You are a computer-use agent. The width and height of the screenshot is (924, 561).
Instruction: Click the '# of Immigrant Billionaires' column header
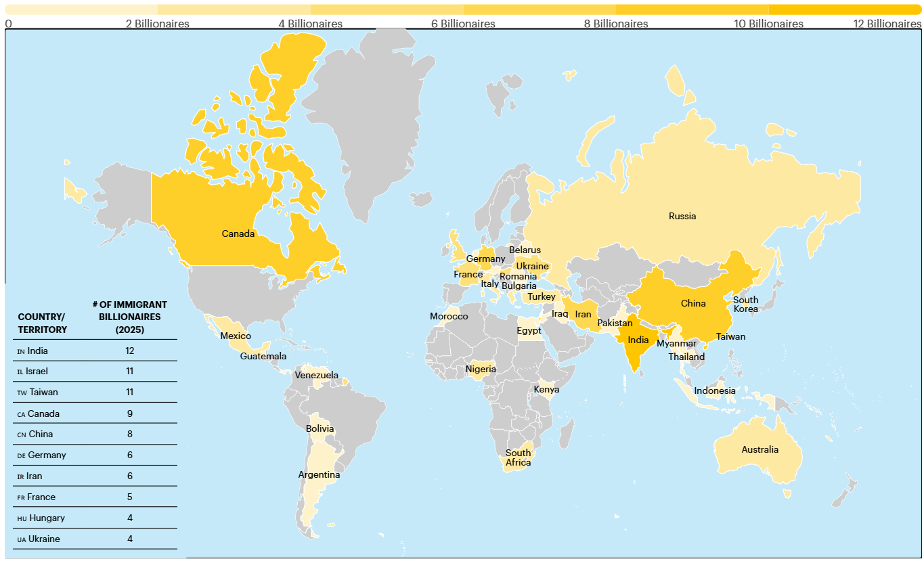tap(129, 317)
